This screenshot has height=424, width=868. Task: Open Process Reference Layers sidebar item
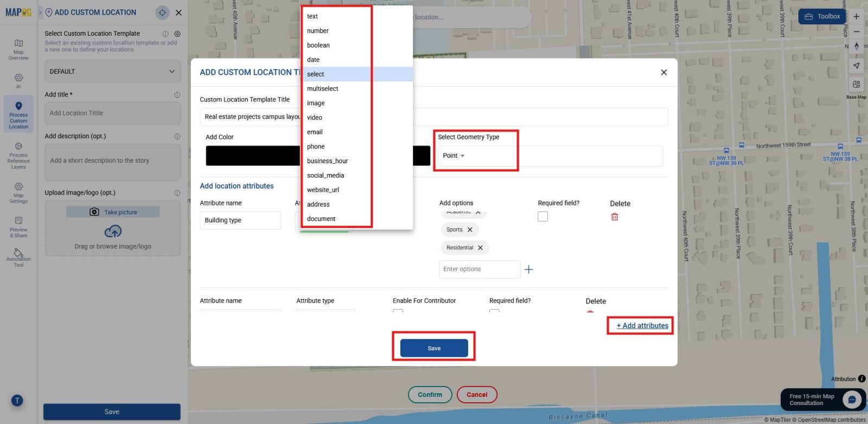coord(18,156)
